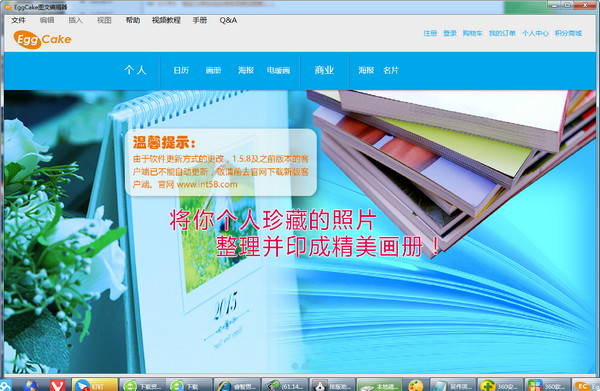Choose 海报 under the 商业 section
Screen dimensions: 600x391
pyautogui.click(x=366, y=70)
